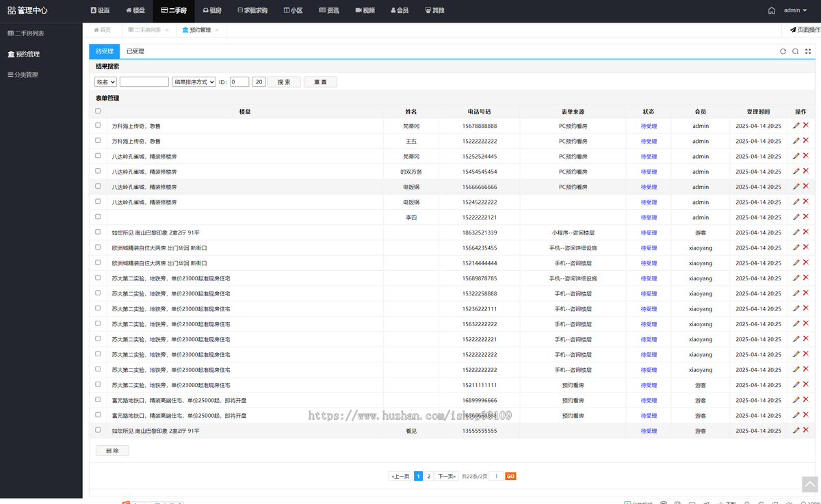Delete the row with phone 18632521339
Viewport: 821px width, 504px height.
[805, 232]
